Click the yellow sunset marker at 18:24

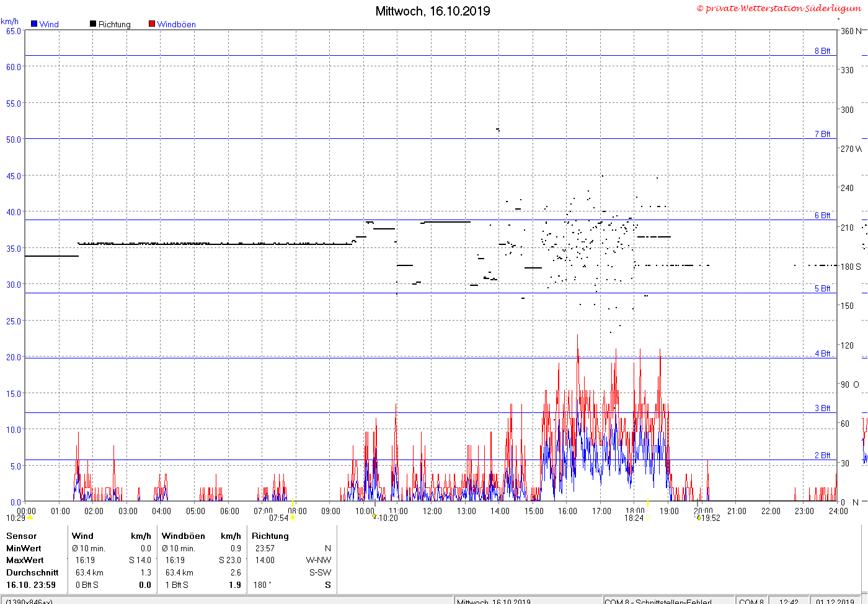[647, 518]
